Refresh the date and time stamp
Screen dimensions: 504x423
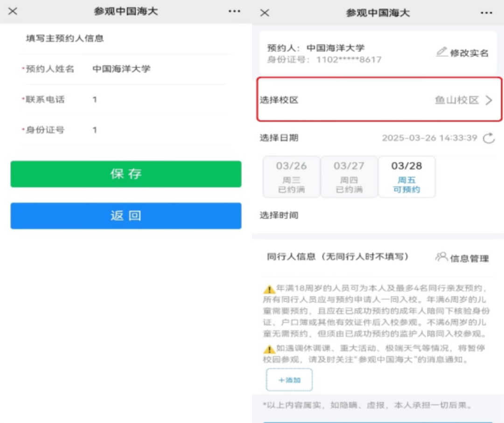[489, 138]
